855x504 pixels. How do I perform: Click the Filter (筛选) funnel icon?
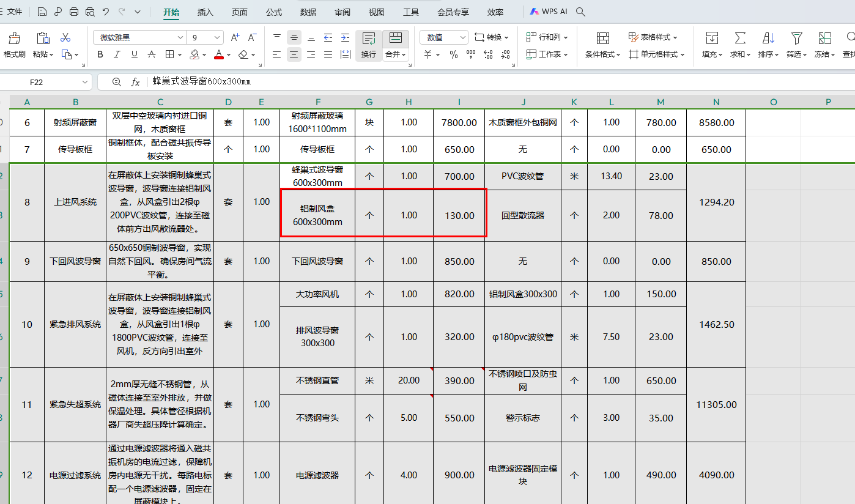[x=796, y=38]
